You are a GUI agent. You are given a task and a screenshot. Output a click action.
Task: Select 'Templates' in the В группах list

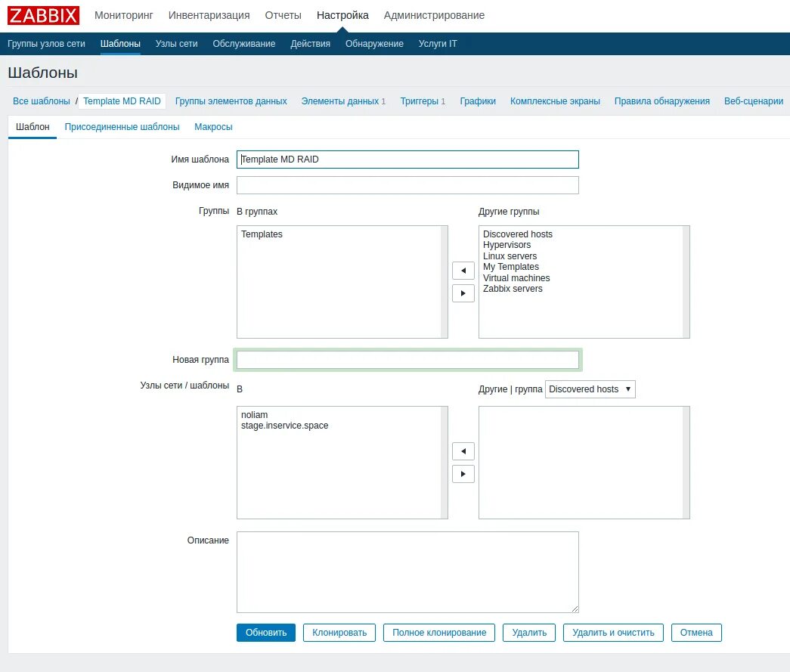(x=262, y=234)
